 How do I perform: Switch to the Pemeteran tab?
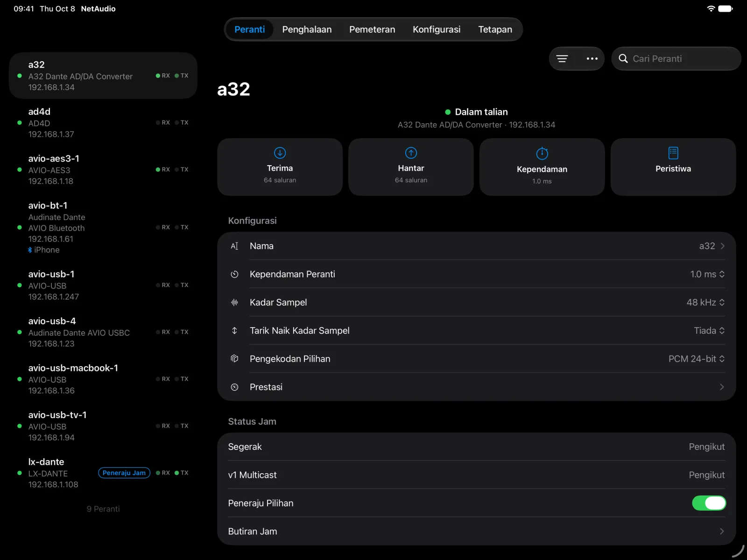[372, 29]
